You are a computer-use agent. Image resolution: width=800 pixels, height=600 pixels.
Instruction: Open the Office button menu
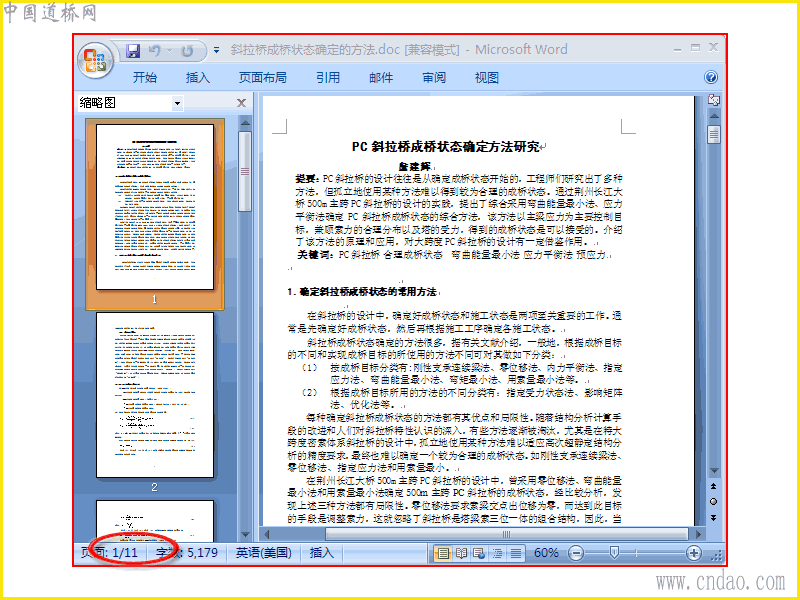(95, 60)
